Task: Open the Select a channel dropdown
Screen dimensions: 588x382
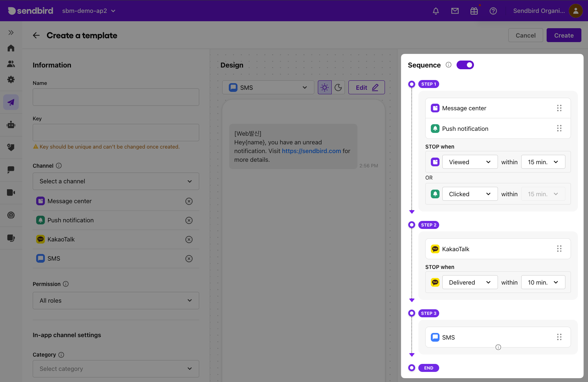Action: click(116, 181)
